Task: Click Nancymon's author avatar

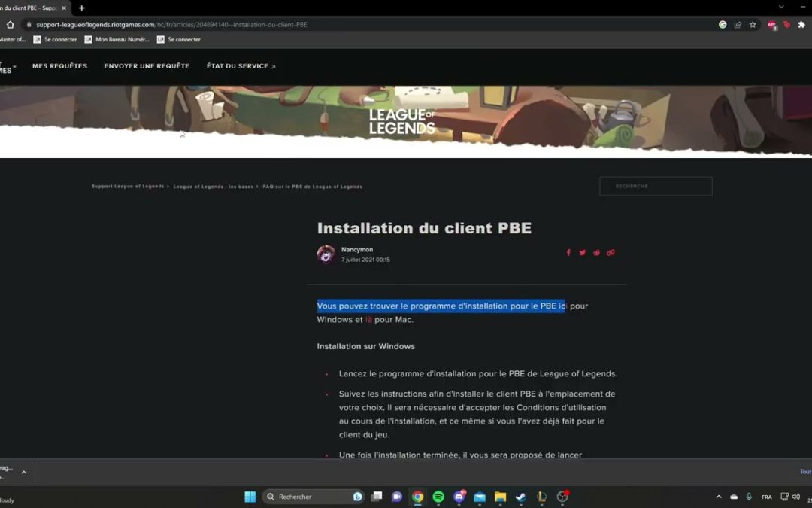Action: (326, 254)
